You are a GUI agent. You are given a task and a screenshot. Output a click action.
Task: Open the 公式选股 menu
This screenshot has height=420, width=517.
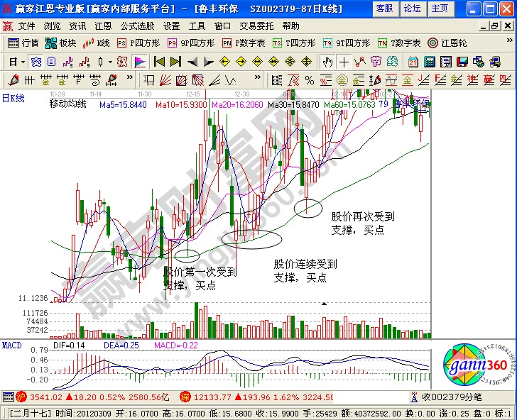click(x=136, y=26)
